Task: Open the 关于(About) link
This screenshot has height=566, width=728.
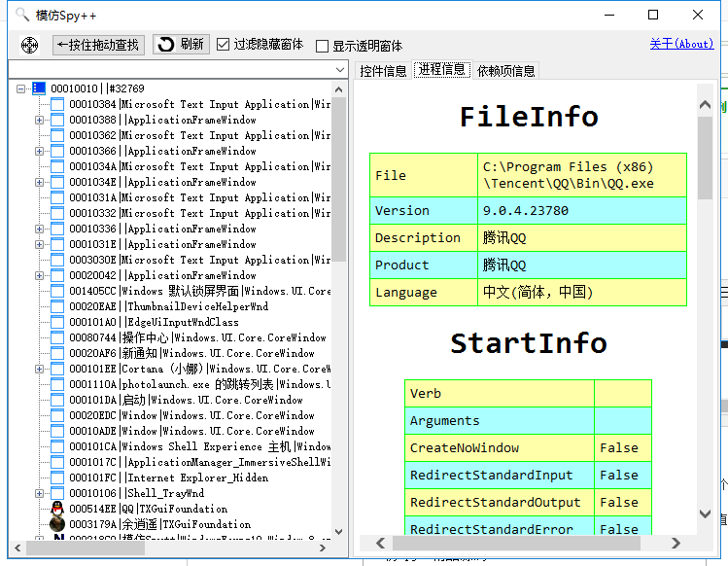Action: click(x=681, y=44)
